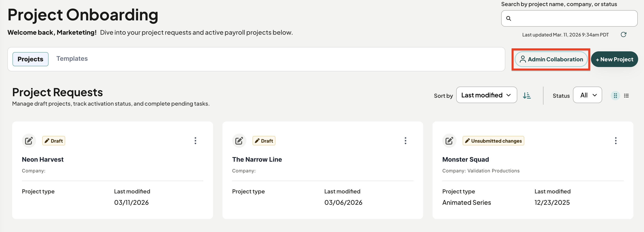Open the Monster Squad project title

(x=466, y=159)
